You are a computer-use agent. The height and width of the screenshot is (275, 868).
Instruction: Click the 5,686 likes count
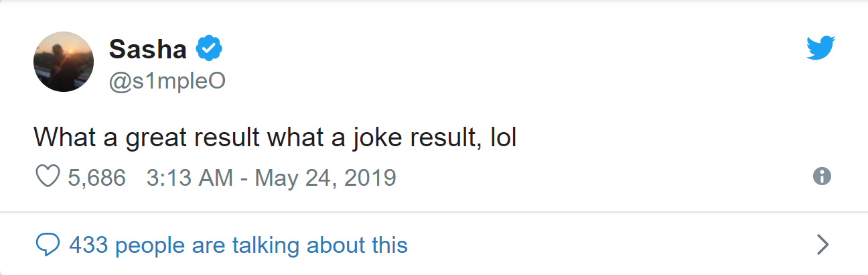click(97, 178)
